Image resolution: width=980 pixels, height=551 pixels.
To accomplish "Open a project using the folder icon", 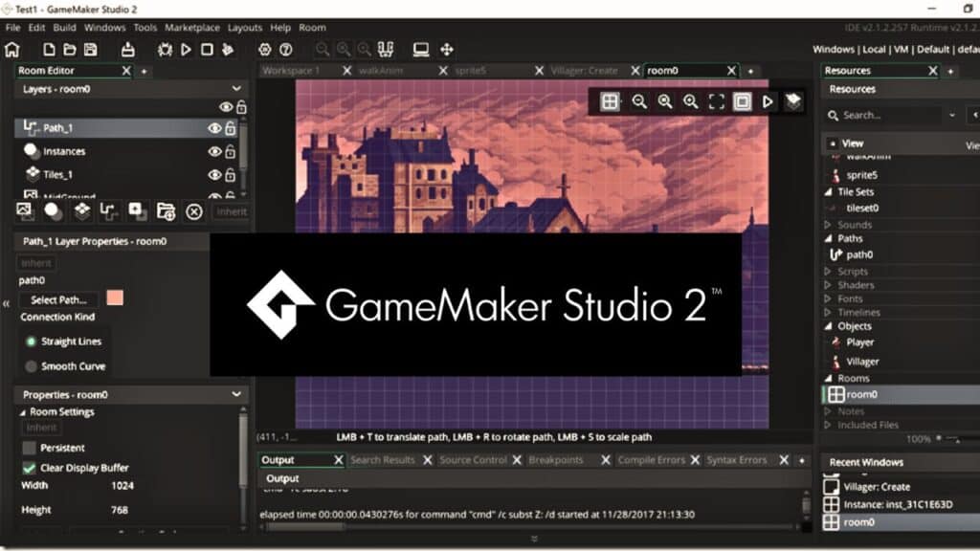I will (69, 50).
